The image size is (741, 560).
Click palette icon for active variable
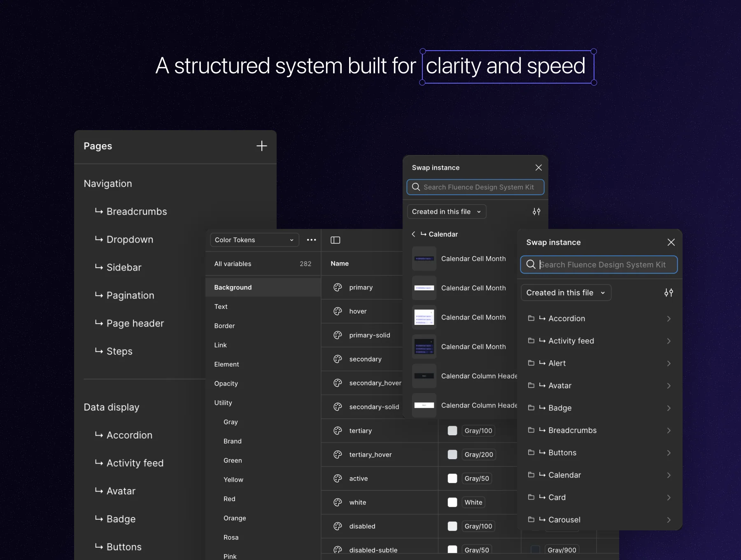point(338,478)
